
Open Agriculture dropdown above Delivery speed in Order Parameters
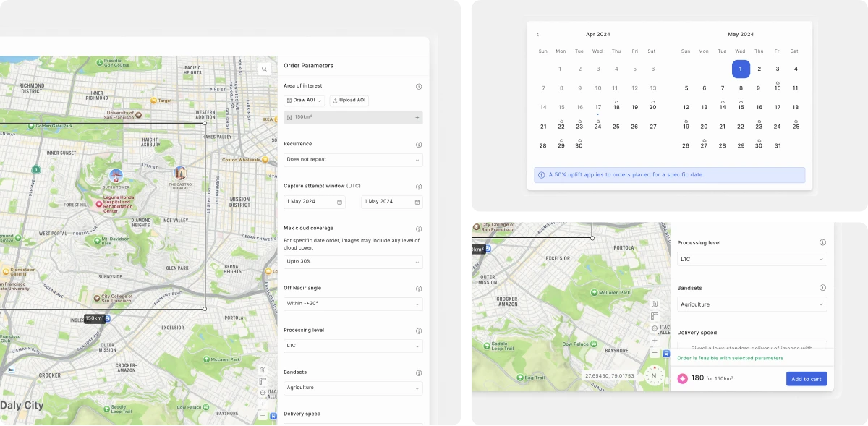(353, 388)
